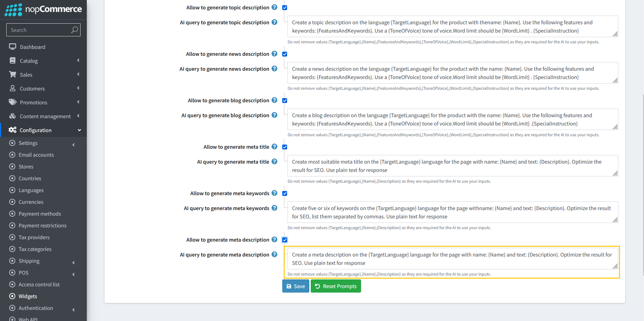
Task: Uncheck Allow to generate meta keywords
Action: coord(285,193)
